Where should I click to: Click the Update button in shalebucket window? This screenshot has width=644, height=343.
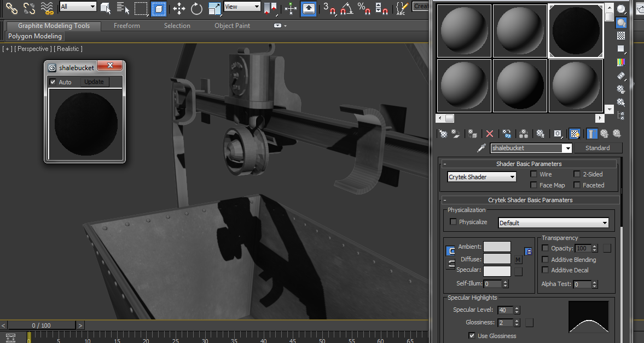pos(94,82)
